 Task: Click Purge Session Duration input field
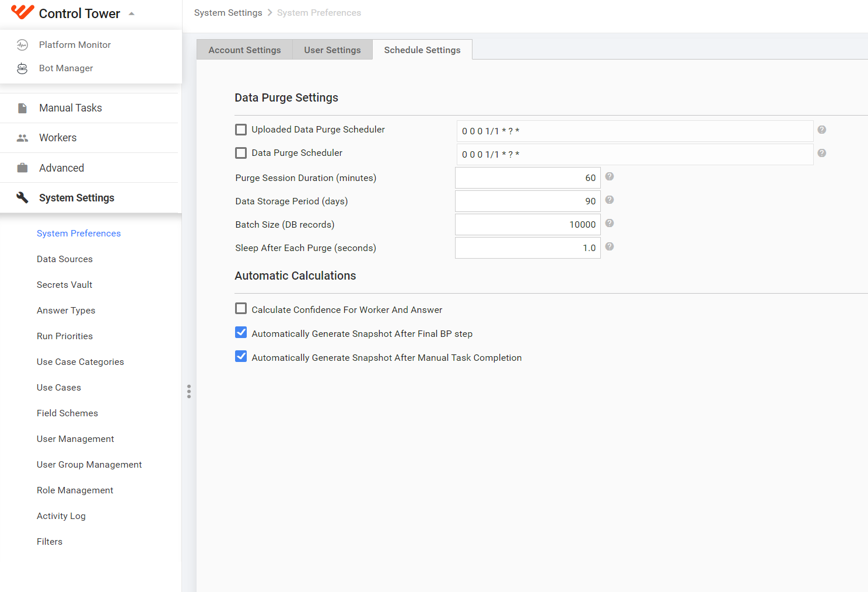click(x=528, y=178)
